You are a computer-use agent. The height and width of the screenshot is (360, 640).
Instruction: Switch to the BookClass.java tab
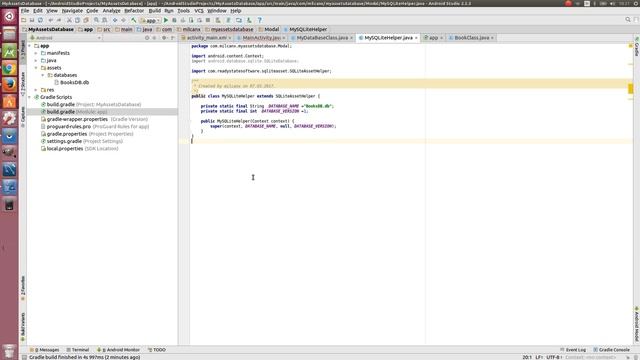471,38
